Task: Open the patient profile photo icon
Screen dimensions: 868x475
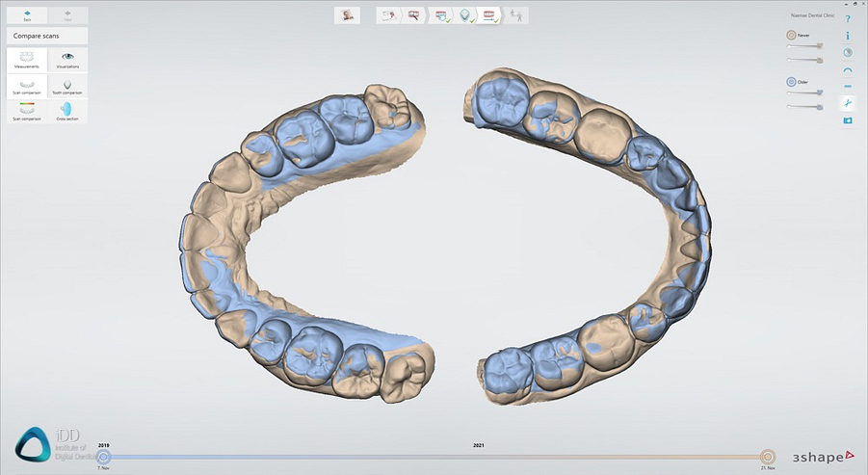Action: [x=347, y=15]
